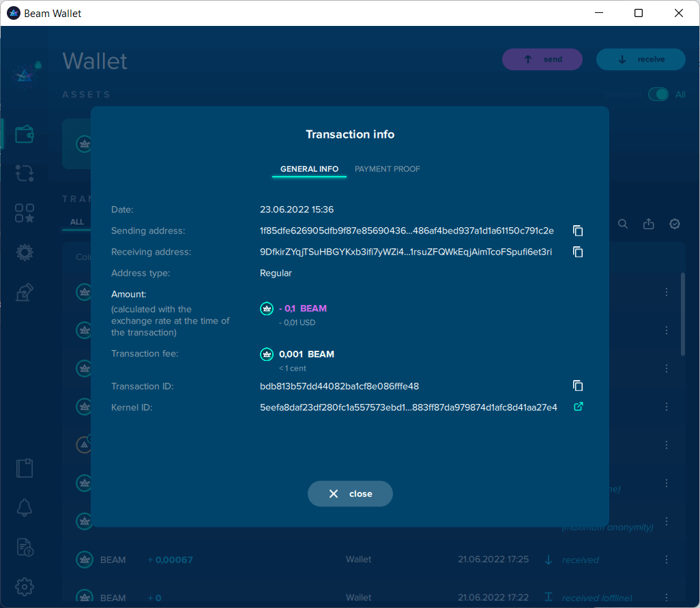The width and height of the screenshot is (700, 608).
Task: Select the General Info tab
Action: (x=309, y=169)
